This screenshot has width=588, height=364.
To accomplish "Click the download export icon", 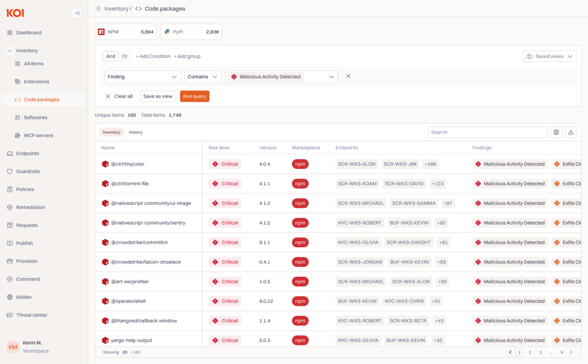I will point(570,132).
